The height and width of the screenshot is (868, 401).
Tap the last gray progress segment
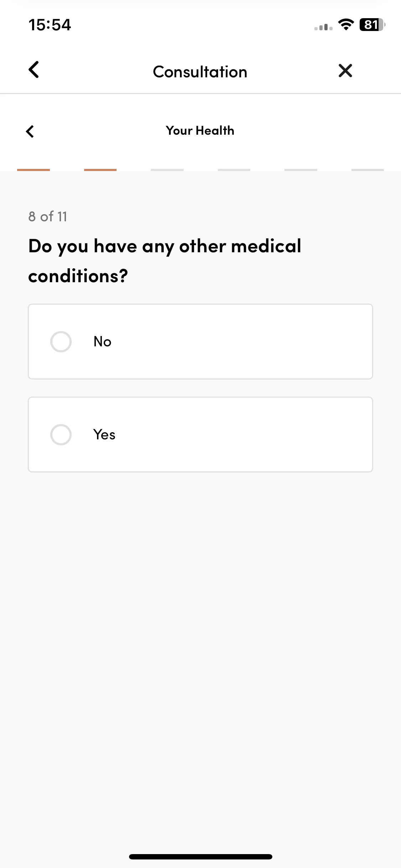pyautogui.click(x=367, y=170)
